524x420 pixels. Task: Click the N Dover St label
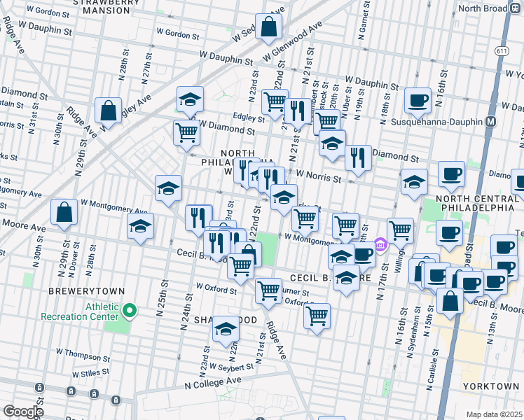74,260
